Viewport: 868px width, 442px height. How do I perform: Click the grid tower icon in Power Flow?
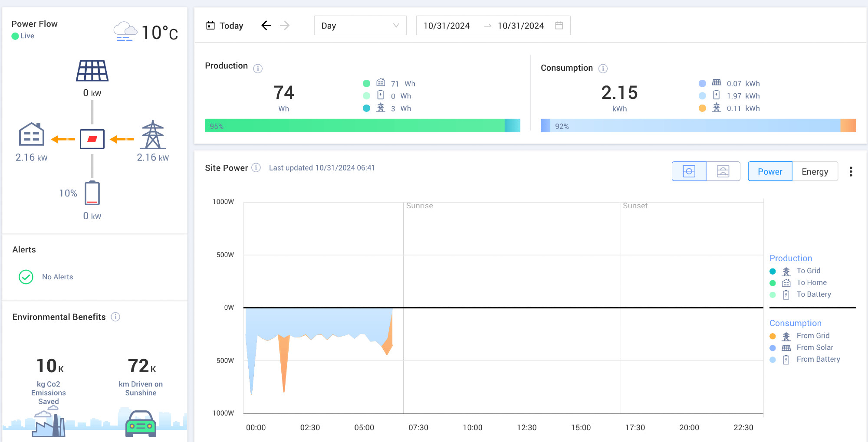point(153,134)
